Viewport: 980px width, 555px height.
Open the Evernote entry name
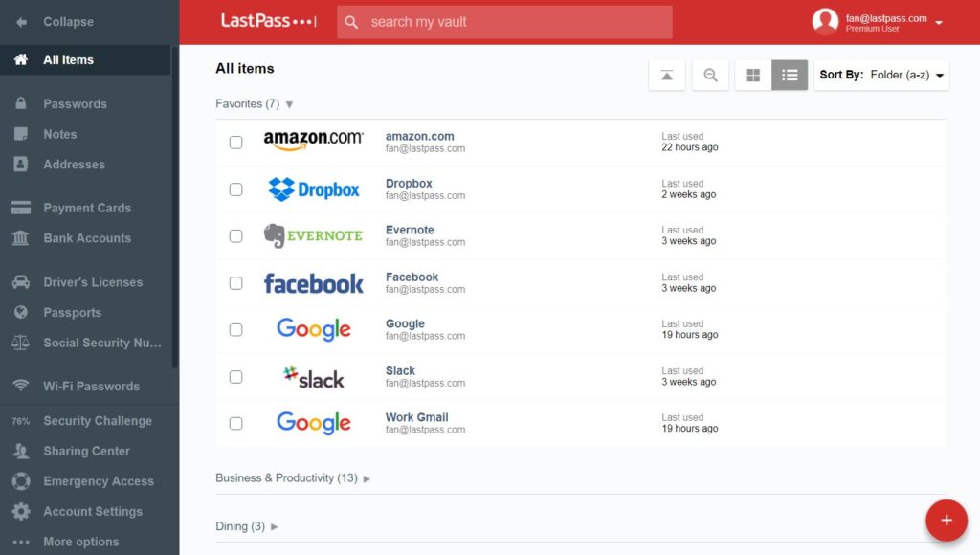pyautogui.click(x=410, y=230)
